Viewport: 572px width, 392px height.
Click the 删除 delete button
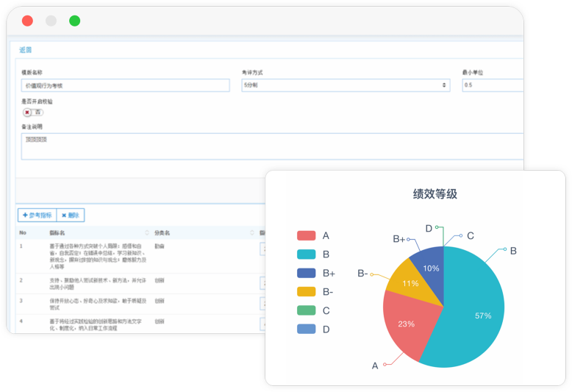[x=71, y=215]
